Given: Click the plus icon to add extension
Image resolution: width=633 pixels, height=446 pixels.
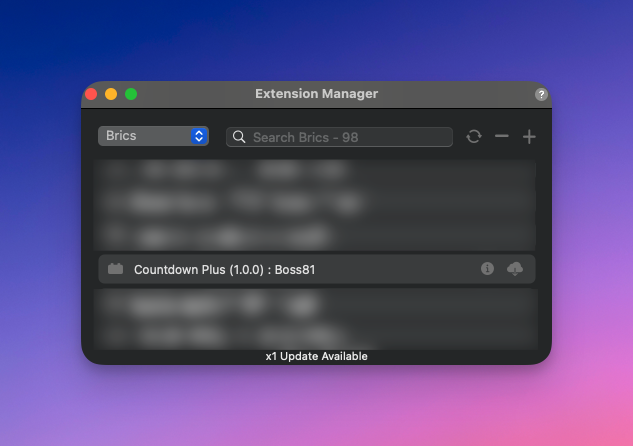Looking at the screenshot, I should (529, 137).
